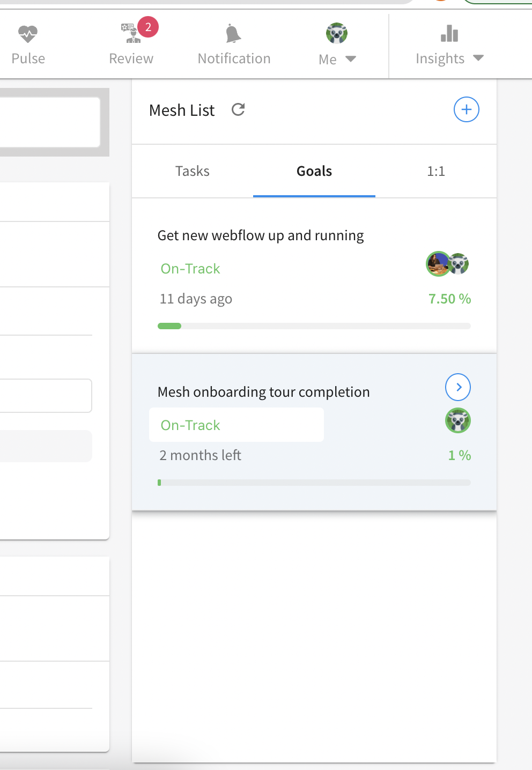Open Mesh onboarding goal arrow button
532x770 pixels.
click(458, 387)
